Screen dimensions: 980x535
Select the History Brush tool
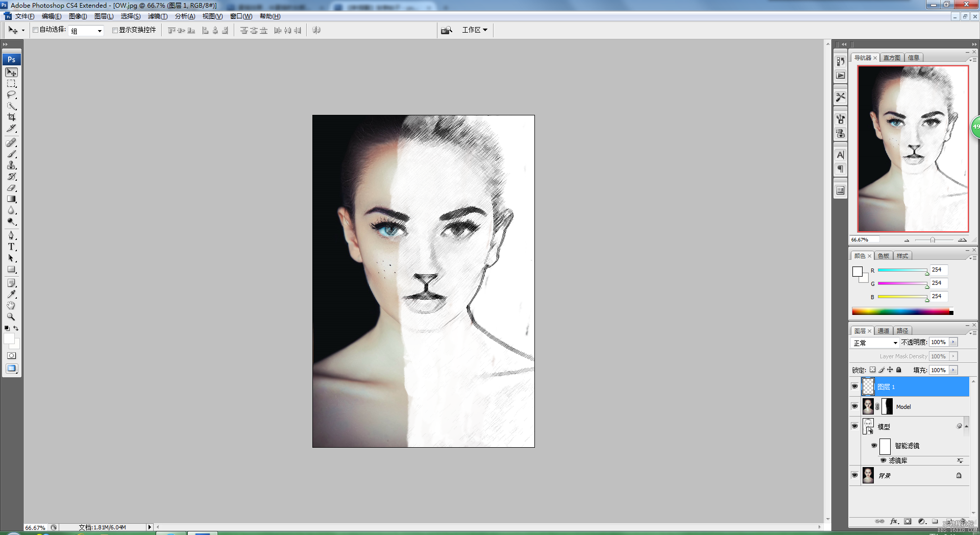[x=11, y=176]
